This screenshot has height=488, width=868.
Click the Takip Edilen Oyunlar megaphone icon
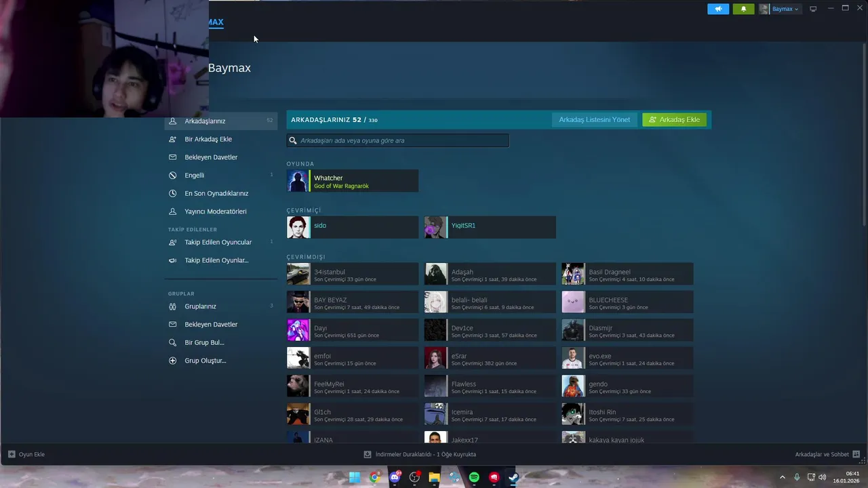(172, 260)
